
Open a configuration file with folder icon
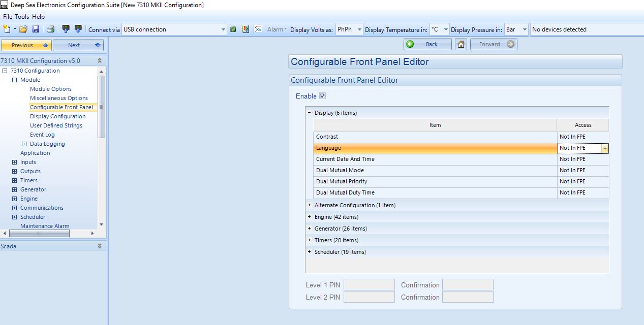[23, 29]
